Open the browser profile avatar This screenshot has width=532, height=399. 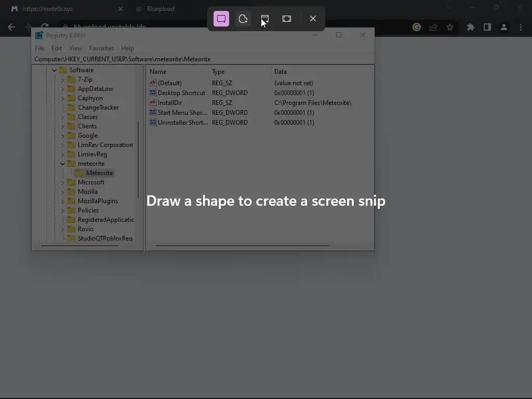tap(504, 27)
